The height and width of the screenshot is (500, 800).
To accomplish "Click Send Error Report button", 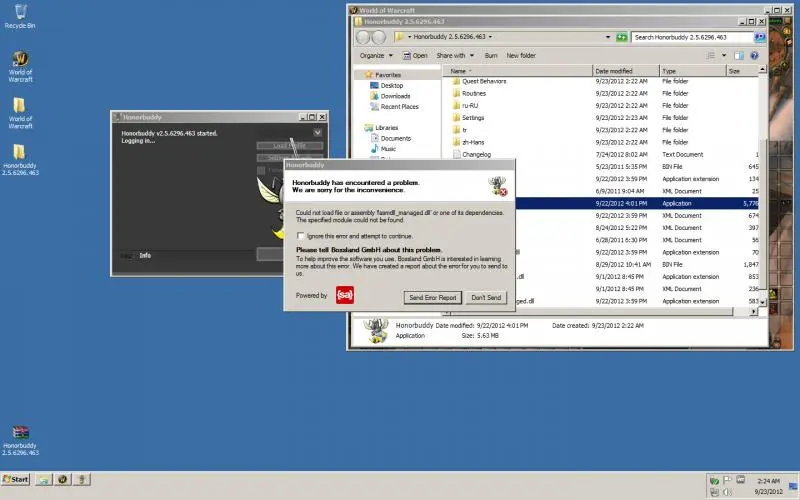I will 433,297.
